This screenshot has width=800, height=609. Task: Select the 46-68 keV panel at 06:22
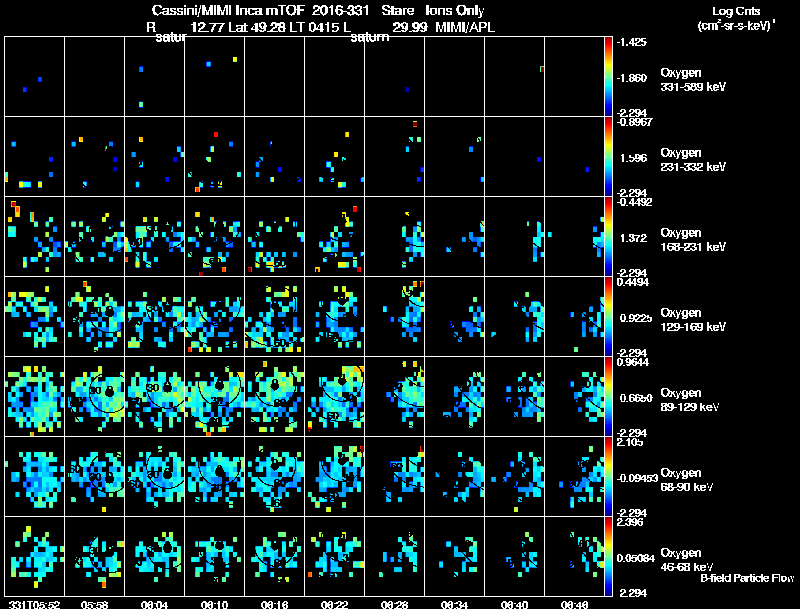tap(335, 556)
